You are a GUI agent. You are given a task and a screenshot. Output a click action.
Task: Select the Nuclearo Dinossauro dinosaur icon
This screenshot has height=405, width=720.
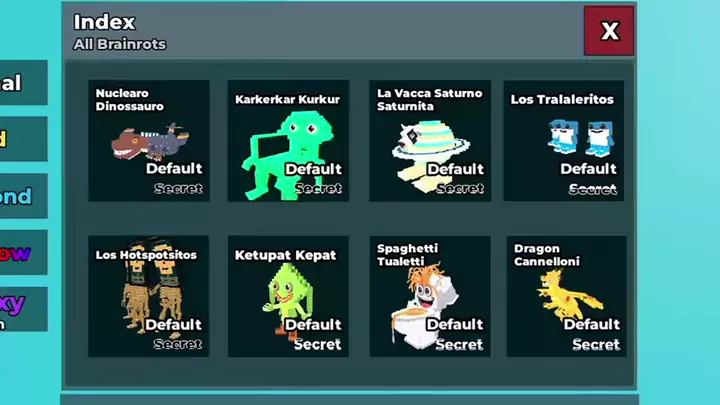pyautogui.click(x=149, y=141)
